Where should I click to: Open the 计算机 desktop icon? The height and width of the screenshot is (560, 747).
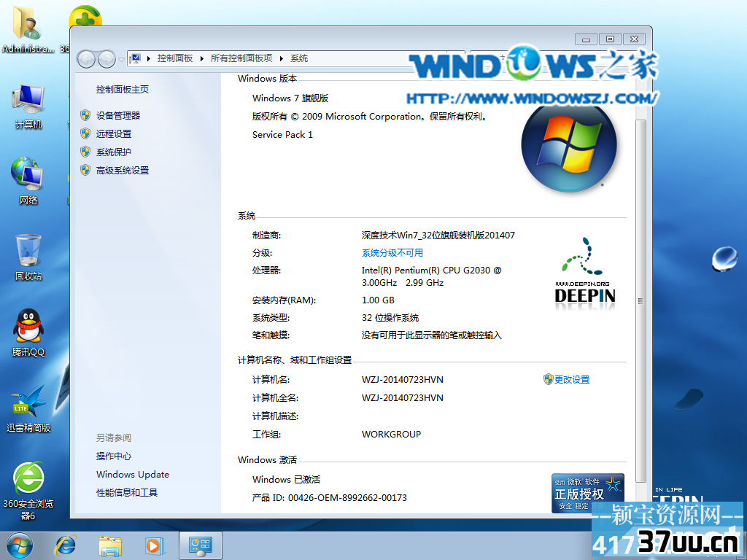(28, 106)
